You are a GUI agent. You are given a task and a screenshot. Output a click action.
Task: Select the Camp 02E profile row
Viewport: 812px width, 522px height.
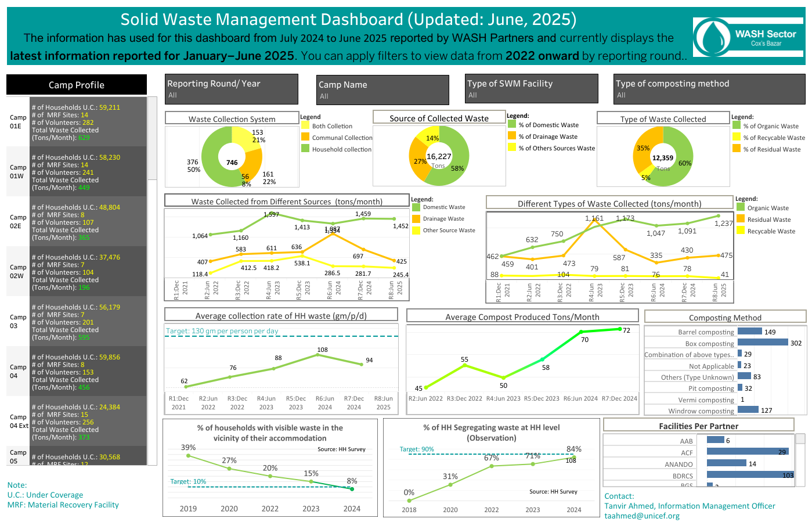point(77,222)
